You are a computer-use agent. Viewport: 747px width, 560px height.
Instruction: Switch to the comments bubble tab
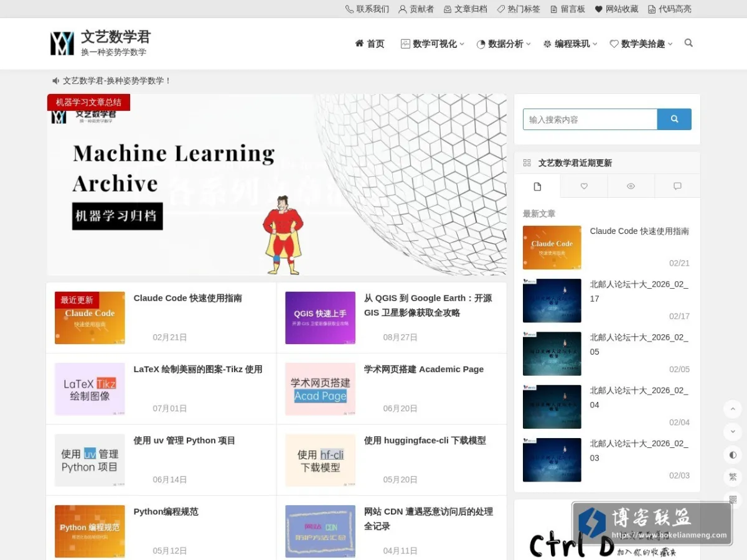click(x=677, y=186)
